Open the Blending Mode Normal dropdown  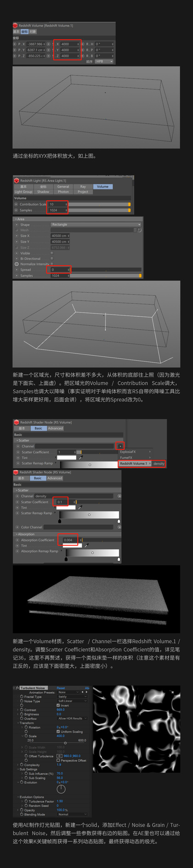(72, 814)
